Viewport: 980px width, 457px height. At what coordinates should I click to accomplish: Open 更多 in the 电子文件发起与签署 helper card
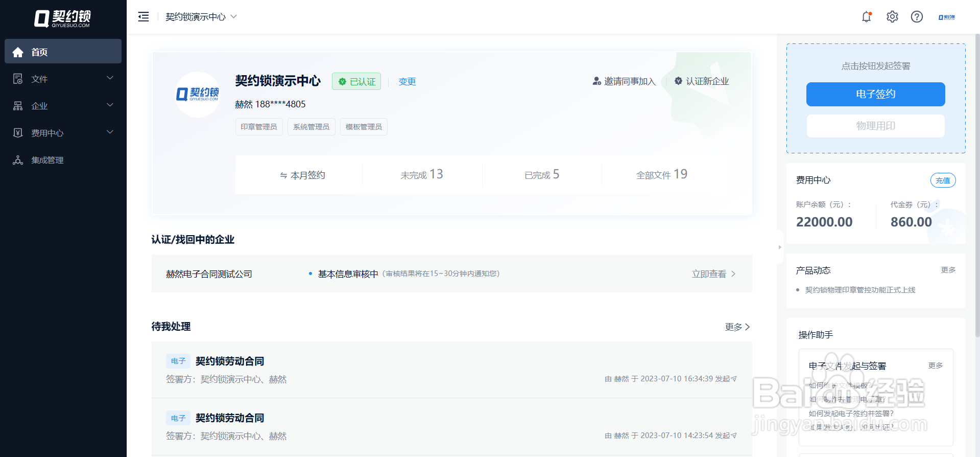pos(936,365)
